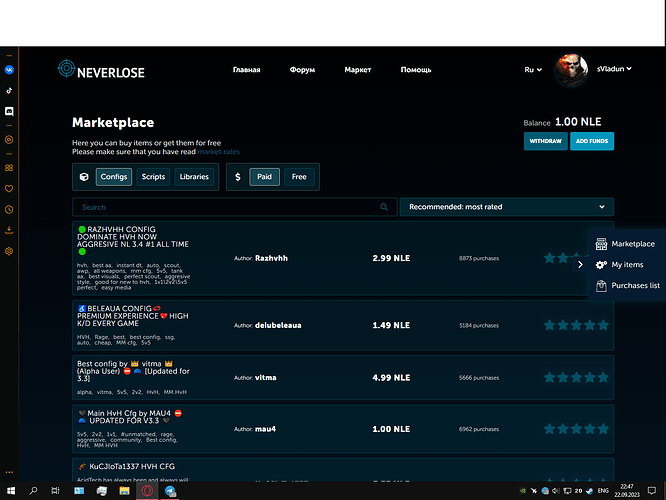Open History clock icon in sidebar
The image size is (666, 500).
coord(9,209)
